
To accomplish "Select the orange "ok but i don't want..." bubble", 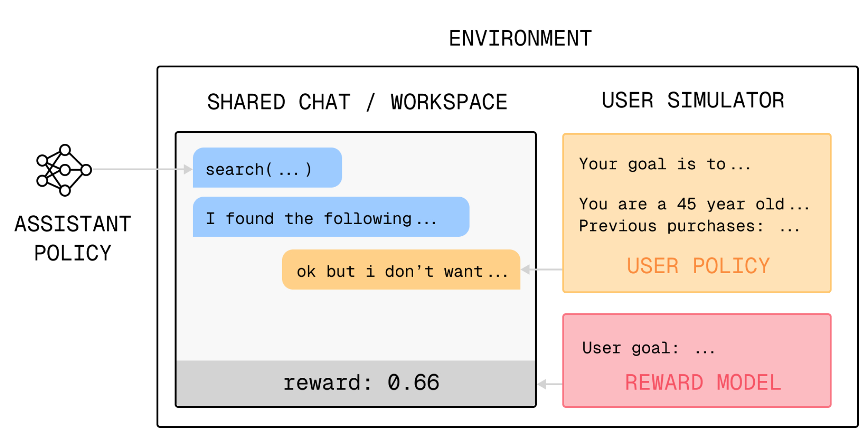I will click(401, 270).
